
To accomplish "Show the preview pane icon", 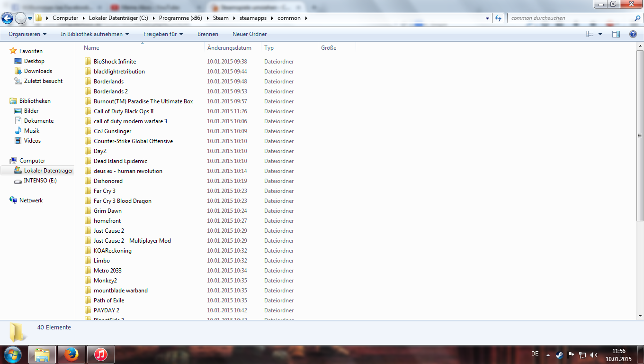I will (x=616, y=34).
